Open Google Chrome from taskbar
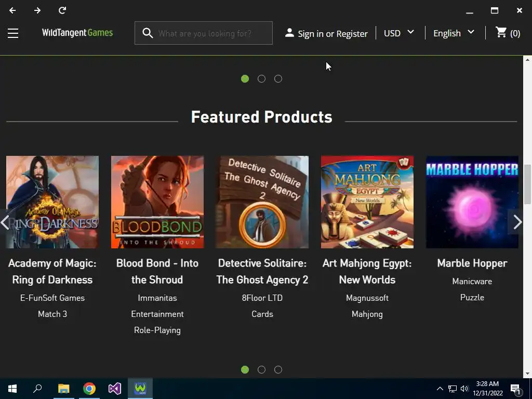532x399 pixels. [89, 389]
